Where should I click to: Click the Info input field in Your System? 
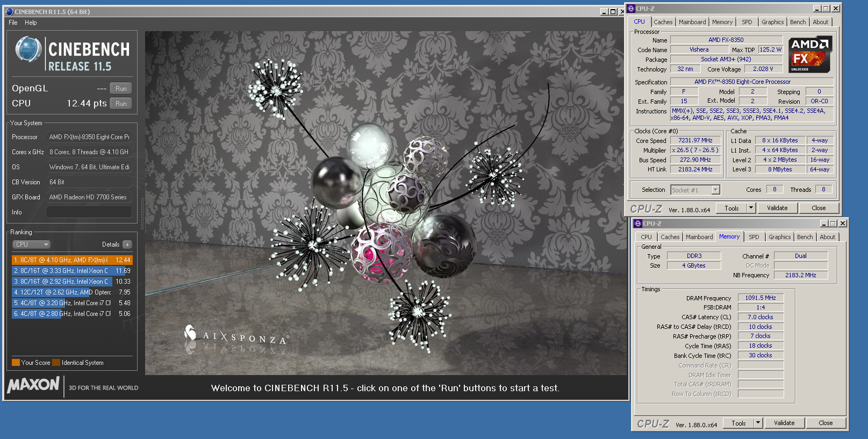click(89, 212)
